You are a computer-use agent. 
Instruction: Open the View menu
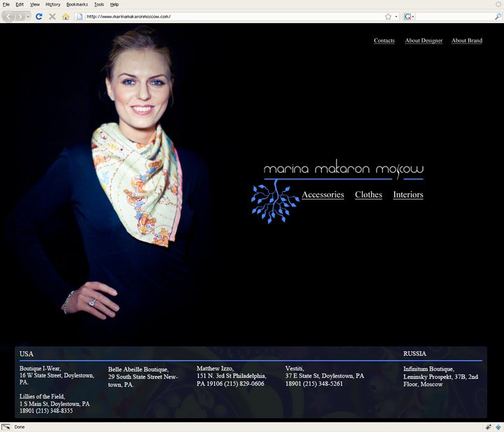[35, 4]
